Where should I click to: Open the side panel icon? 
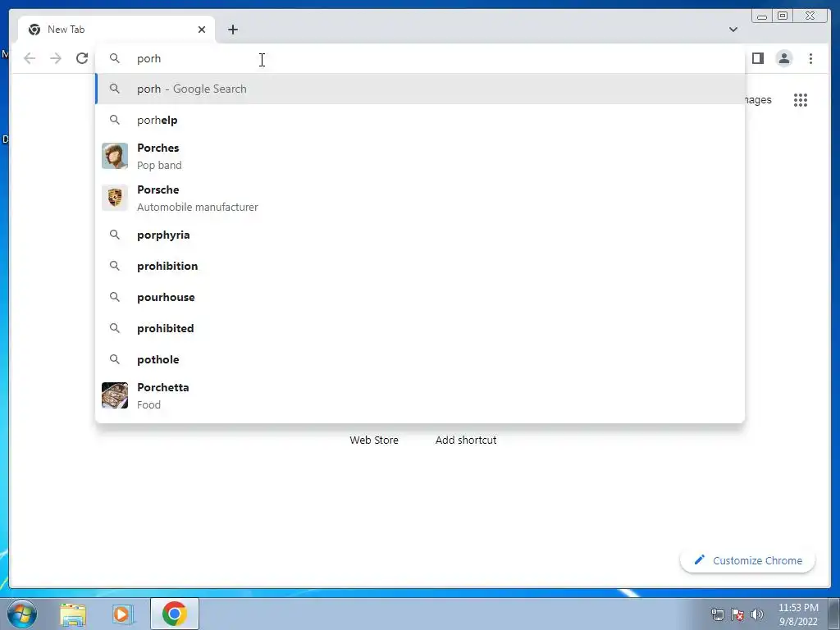pos(757,58)
